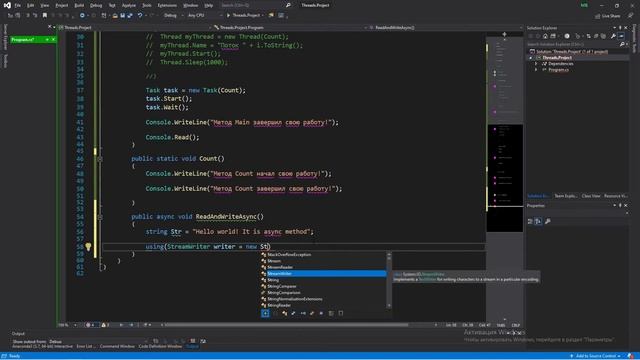Click the Visual Studio logo icon
Viewport: 640px width, 360px height.
click(x=7, y=5)
